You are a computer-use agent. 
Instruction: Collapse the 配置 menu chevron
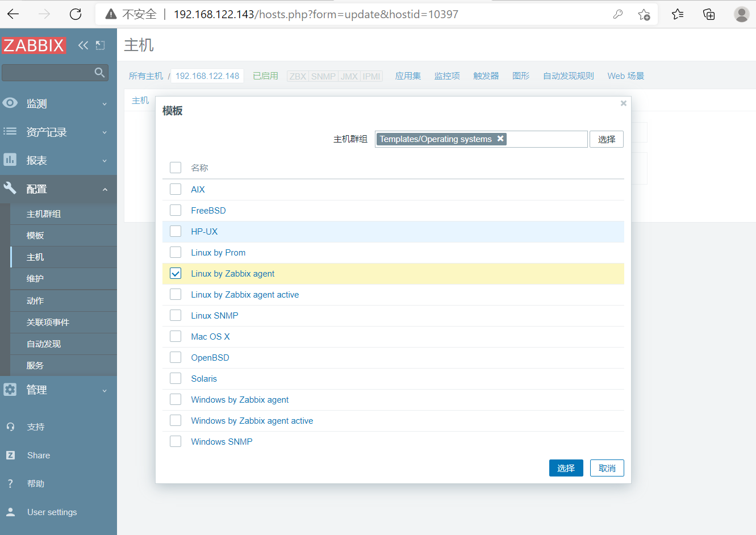(105, 189)
